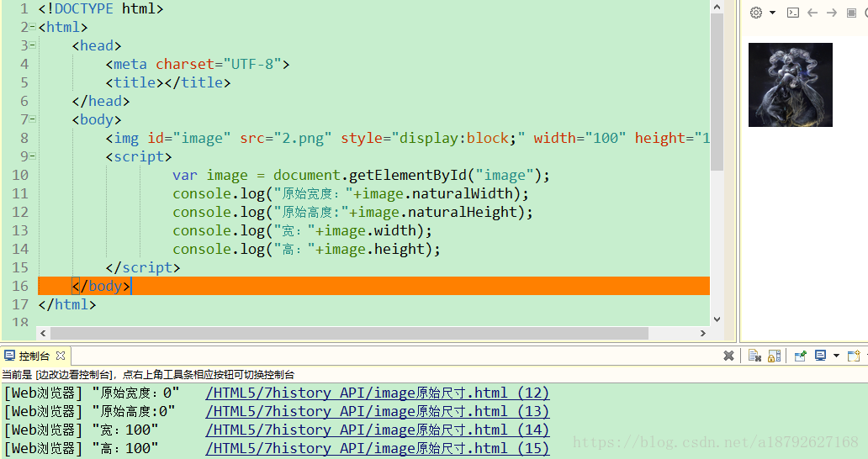The height and width of the screenshot is (459, 868).
Task: Pin the console view
Action: click(x=800, y=356)
